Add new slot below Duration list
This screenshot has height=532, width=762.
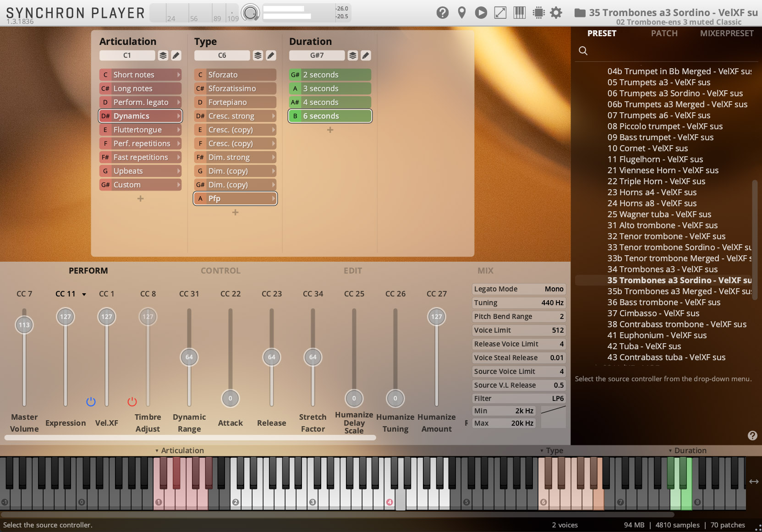coord(330,130)
